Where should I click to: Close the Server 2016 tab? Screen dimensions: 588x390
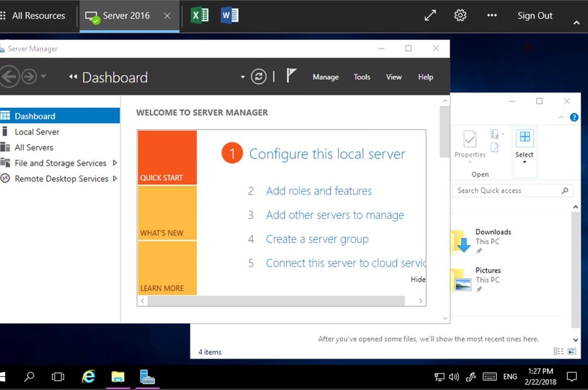[x=167, y=16]
